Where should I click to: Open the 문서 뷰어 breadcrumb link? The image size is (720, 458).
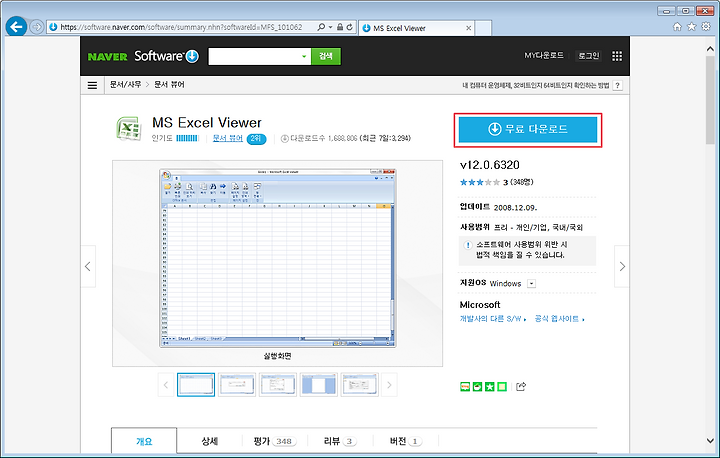coord(169,85)
